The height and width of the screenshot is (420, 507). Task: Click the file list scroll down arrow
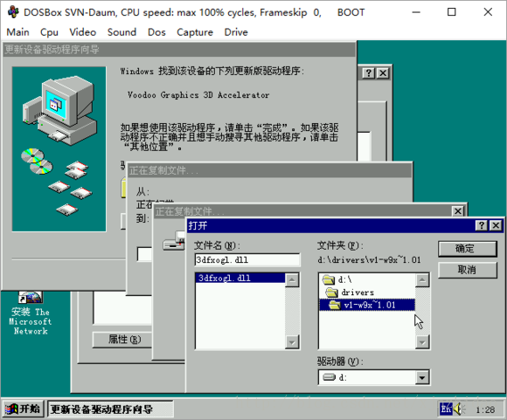tap(292, 341)
